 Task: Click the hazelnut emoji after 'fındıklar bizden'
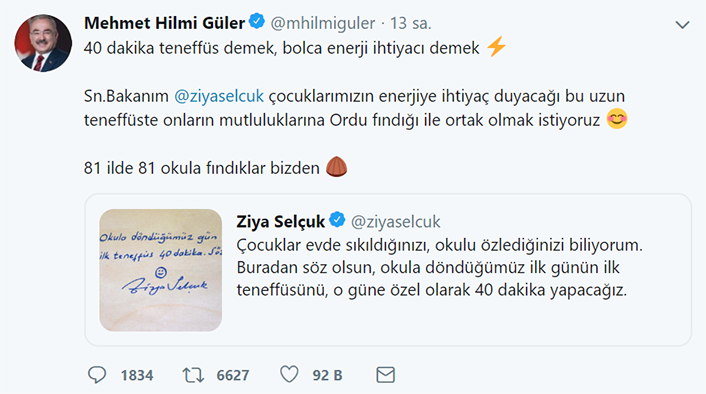tap(336, 167)
